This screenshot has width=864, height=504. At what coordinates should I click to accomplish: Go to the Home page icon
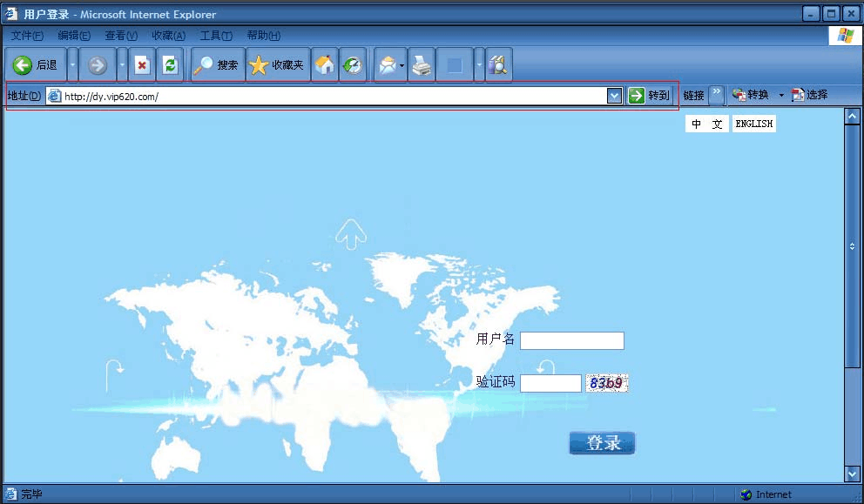(x=325, y=65)
